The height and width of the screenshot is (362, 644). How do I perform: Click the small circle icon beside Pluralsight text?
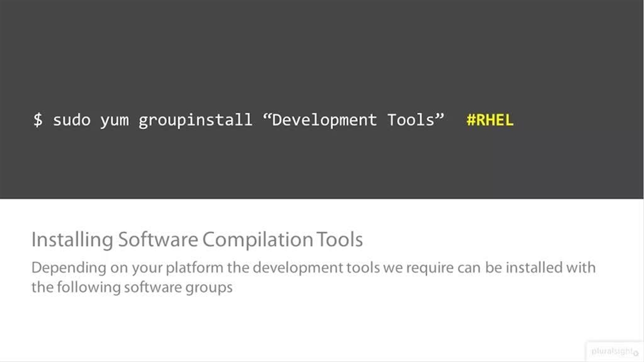tap(636, 353)
